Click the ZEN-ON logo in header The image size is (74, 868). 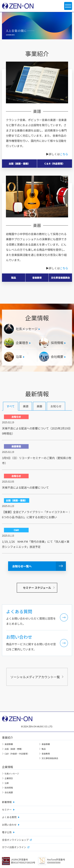[18, 6]
